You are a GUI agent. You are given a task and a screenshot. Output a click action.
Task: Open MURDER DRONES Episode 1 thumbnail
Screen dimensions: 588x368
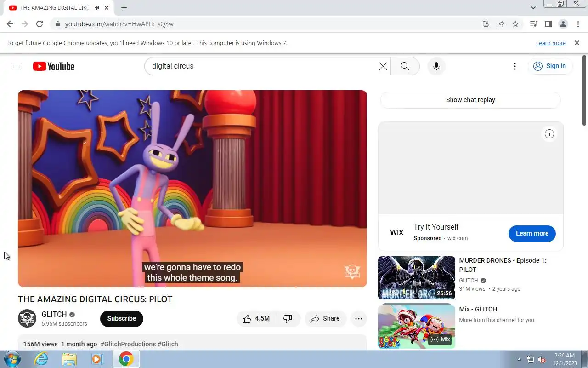point(417,278)
